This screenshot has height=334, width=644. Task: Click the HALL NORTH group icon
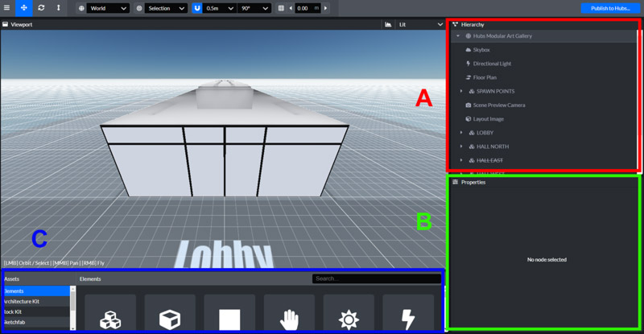click(472, 146)
